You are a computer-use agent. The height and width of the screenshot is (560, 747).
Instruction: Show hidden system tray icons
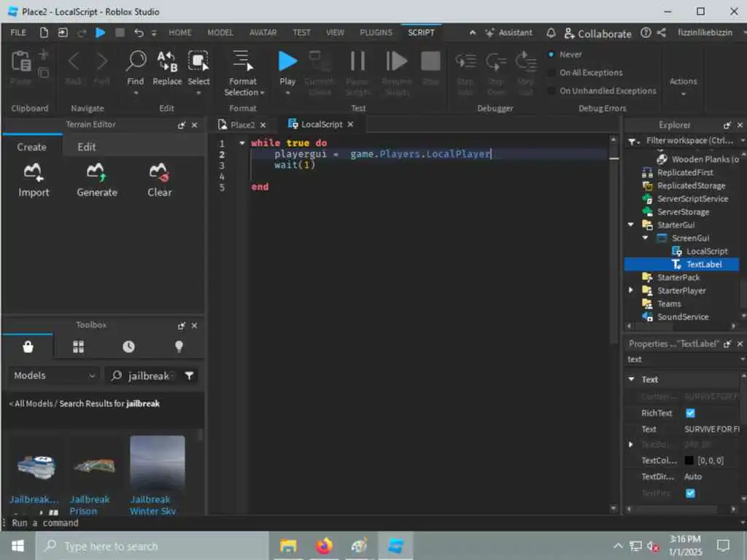click(617, 545)
